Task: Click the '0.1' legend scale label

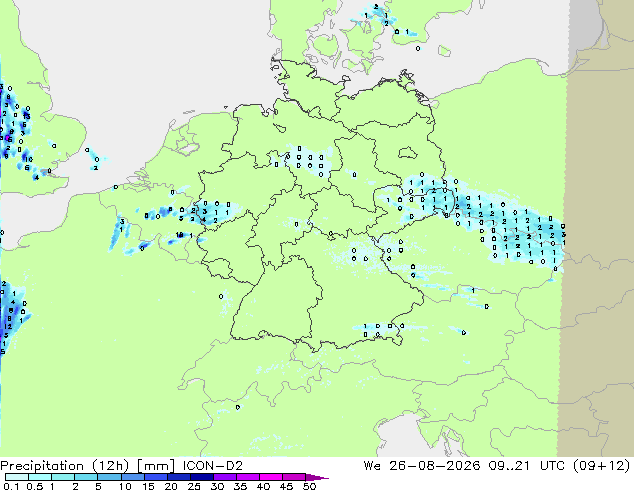Action: click(11, 486)
